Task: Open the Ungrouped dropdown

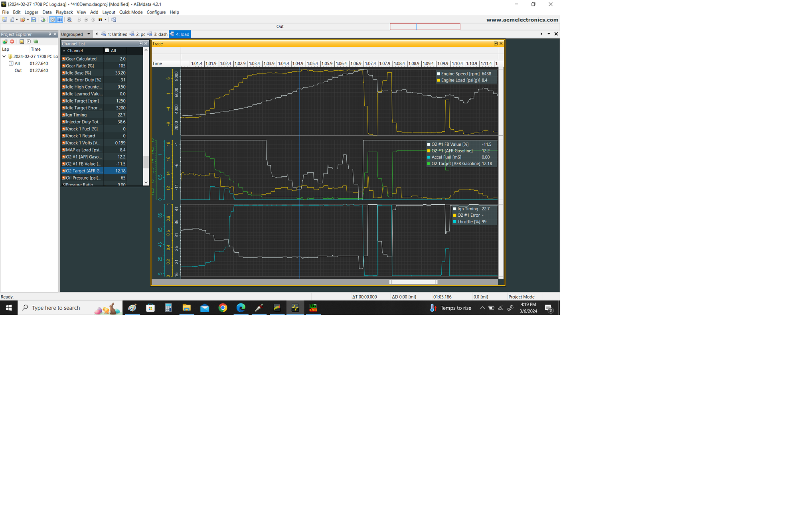Action: 89,34
